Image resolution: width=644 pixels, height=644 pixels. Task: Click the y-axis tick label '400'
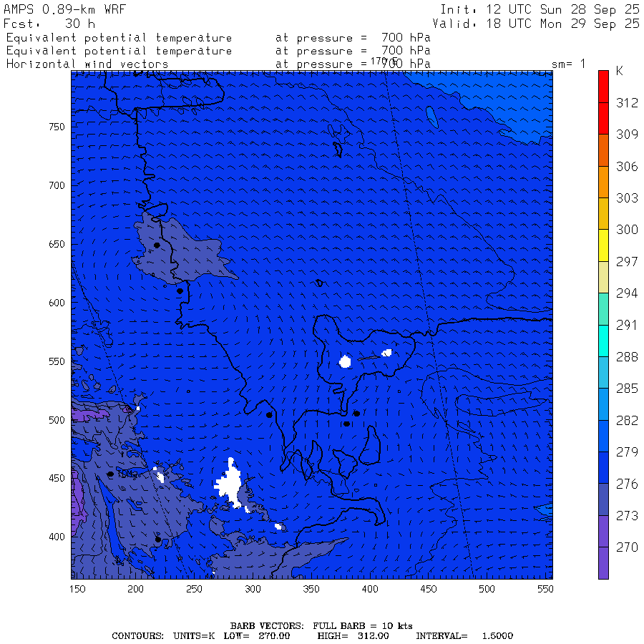(57, 537)
